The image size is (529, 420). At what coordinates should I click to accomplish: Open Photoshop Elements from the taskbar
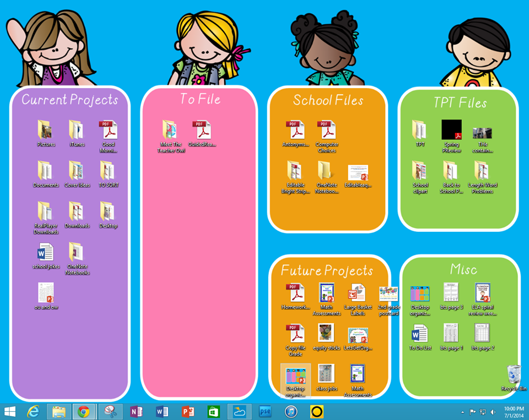tap(264, 412)
